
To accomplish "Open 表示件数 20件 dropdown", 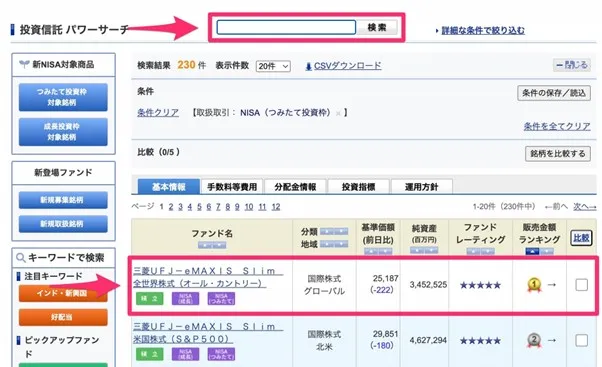I will [273, 66].
